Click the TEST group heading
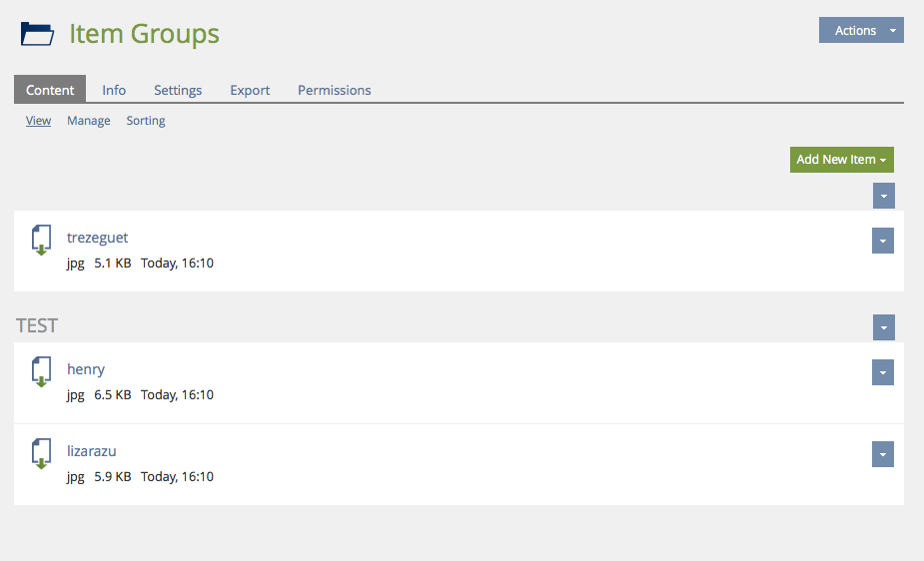Screen dimensions: 924x561 (x=37, y=325)
